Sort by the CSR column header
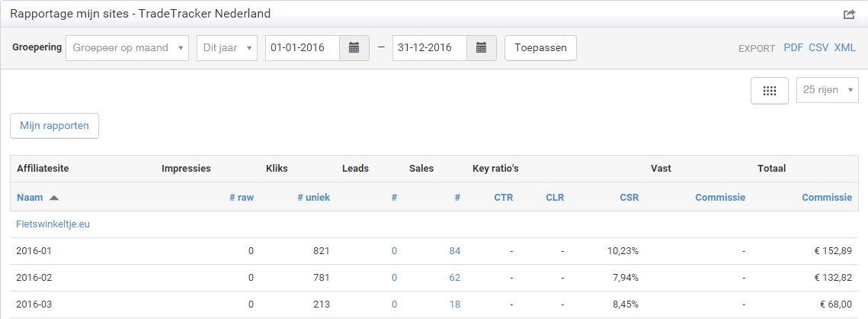868x319 pixels. (629, 198)
